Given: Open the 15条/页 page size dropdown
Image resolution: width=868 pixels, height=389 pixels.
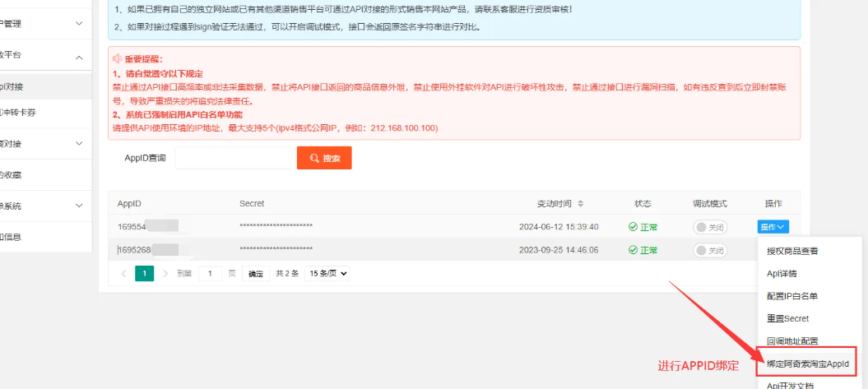Looking at the screenshot, I should [327, 273].
